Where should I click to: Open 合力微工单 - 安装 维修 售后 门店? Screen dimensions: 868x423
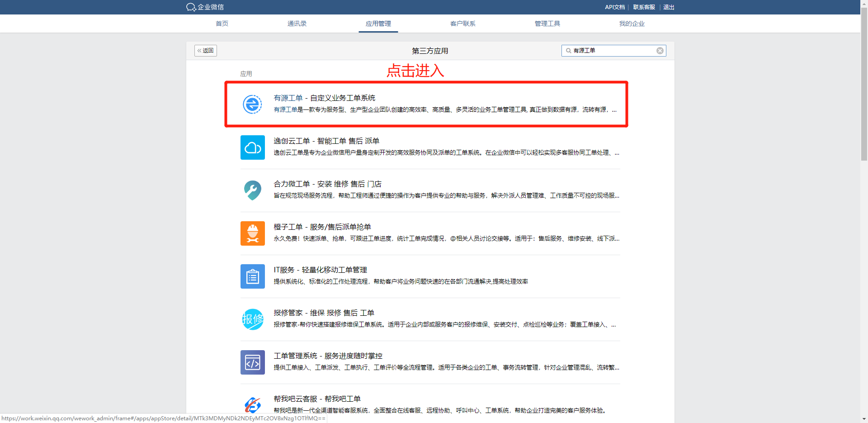(327, 184)
